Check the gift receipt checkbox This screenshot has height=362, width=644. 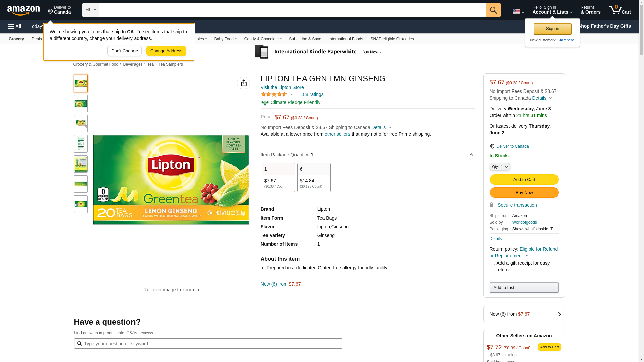coord(493,263)
